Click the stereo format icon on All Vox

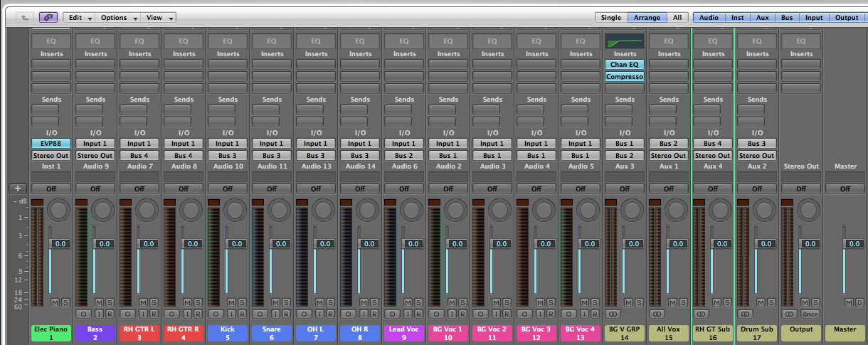(659, 314)
